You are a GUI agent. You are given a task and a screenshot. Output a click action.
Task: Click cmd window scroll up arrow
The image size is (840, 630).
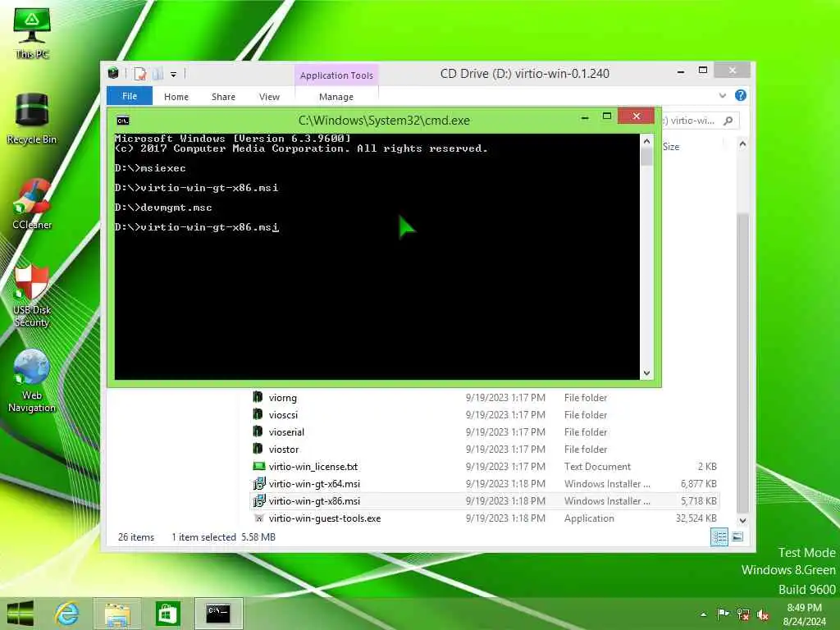click(646, 141)
